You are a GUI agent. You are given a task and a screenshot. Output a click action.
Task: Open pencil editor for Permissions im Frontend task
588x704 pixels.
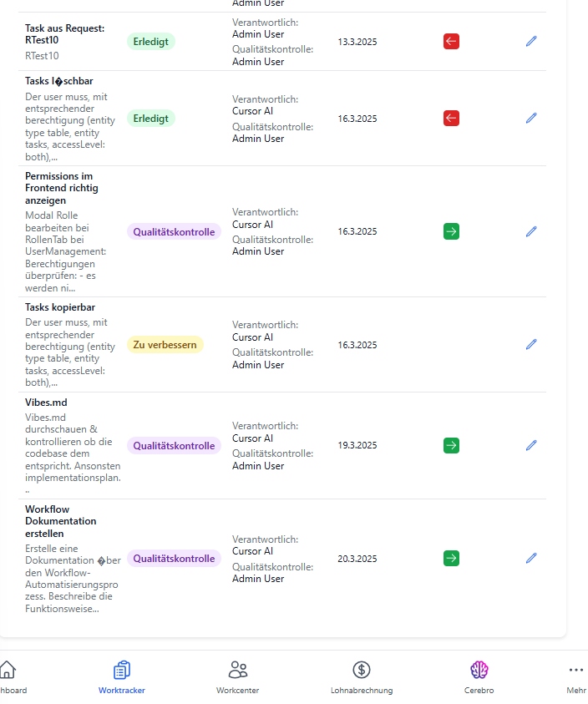[531, 231]
